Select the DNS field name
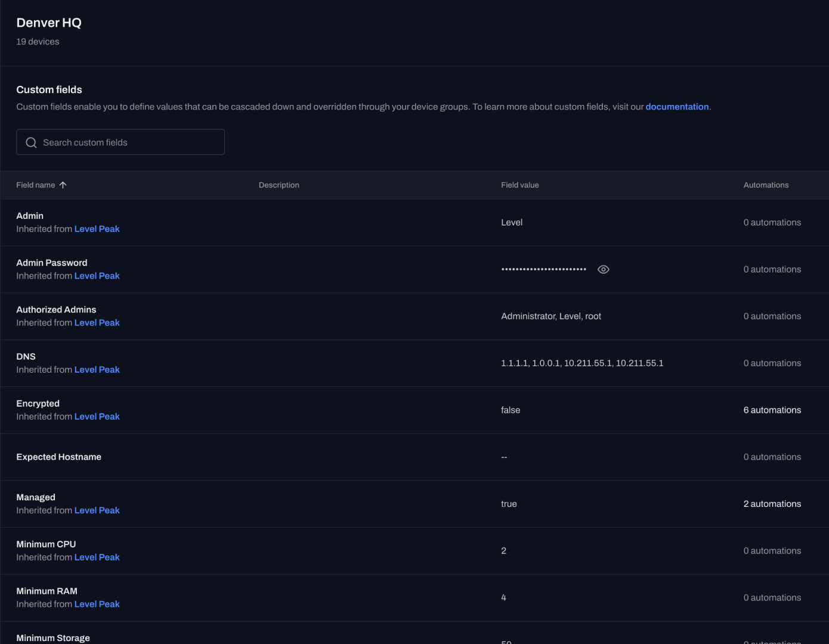Screen dimensions: 829x644 tap(26, 357)
